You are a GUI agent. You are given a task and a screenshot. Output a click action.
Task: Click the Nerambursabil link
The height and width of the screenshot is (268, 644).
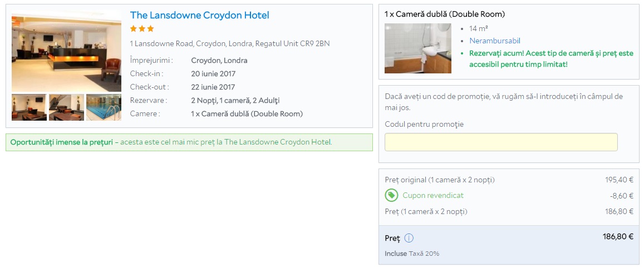pos(494,41)
